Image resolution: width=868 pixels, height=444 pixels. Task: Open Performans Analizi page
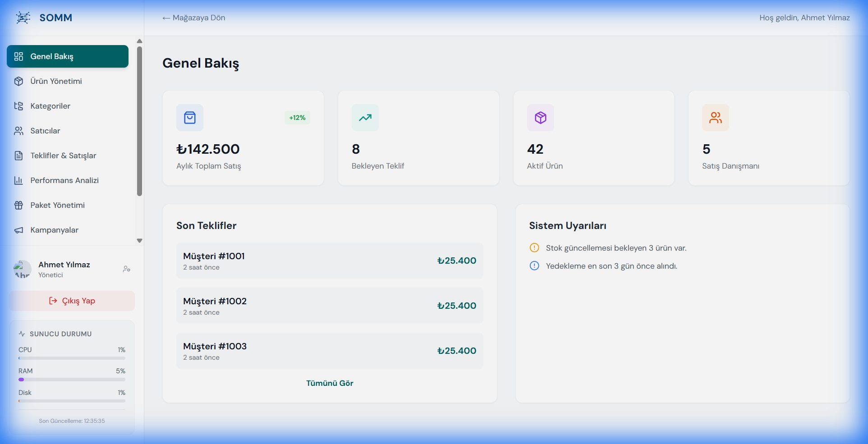coord(64,180)
